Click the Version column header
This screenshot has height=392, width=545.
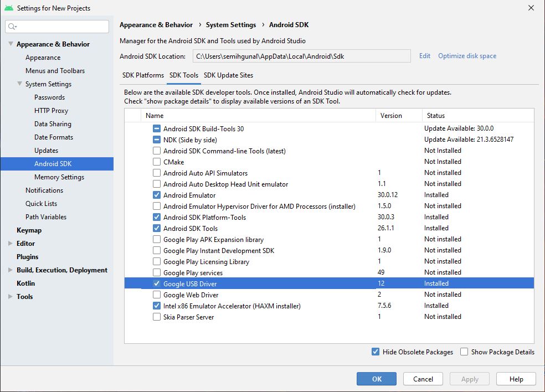[x=399, y=115]
